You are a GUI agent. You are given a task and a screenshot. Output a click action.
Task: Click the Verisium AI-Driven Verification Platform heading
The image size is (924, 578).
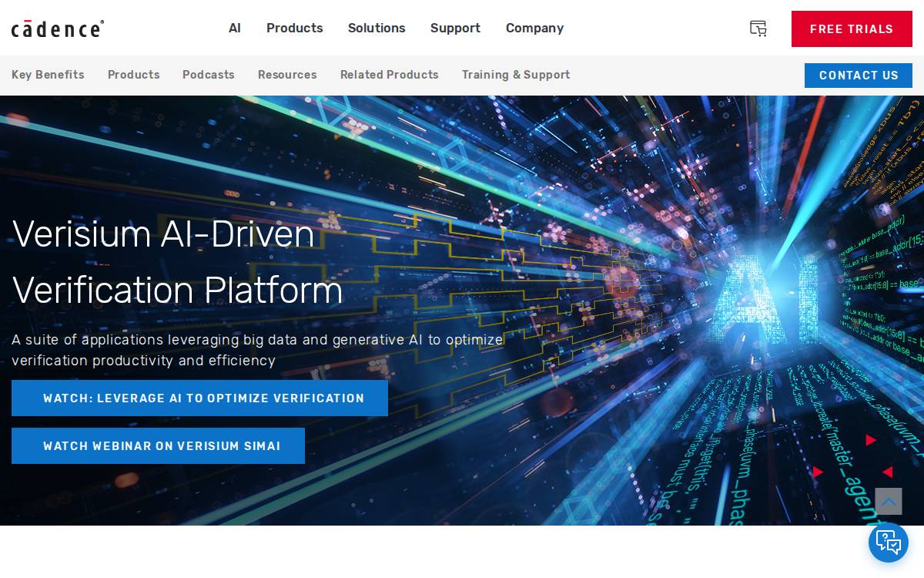[178, 262]
